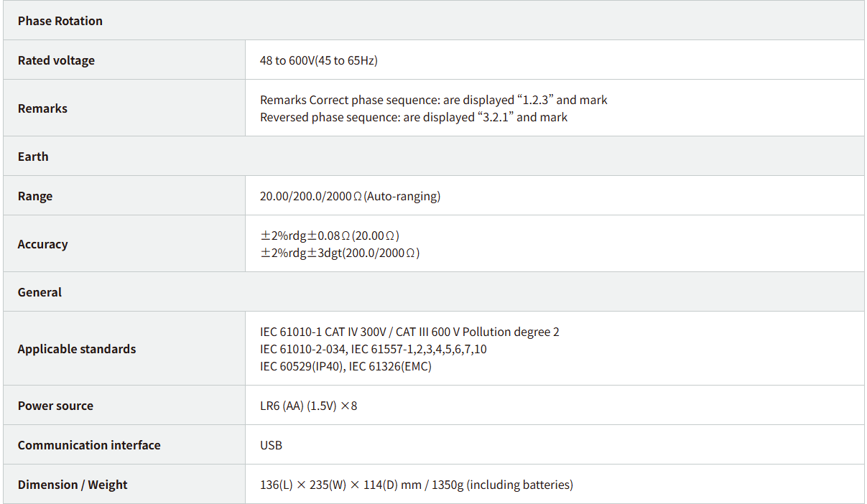Viewport: 867px width, 504px height.
Task: Click the IEC 61010-1 CAT IV standards line
Action: pyautogui.click(x=409, y=332)
